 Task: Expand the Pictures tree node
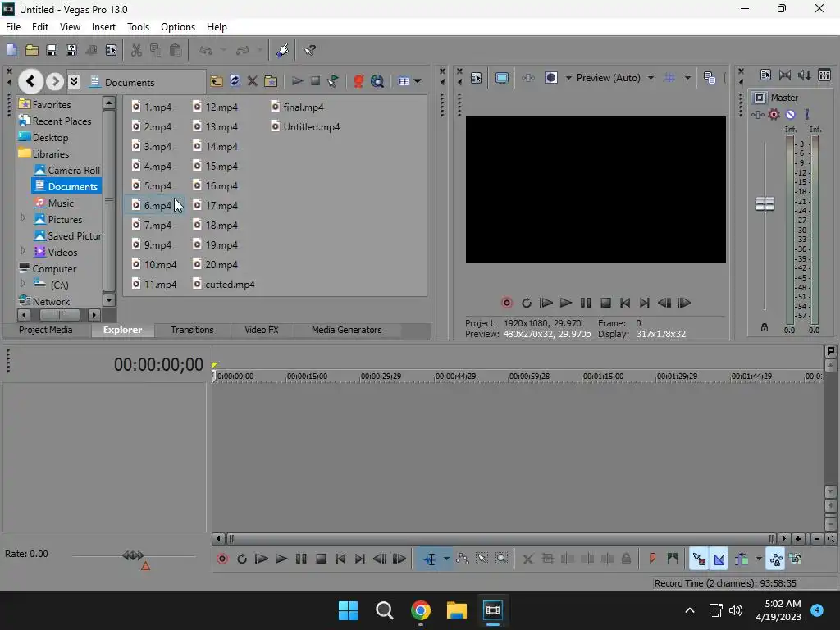(23, 219)
